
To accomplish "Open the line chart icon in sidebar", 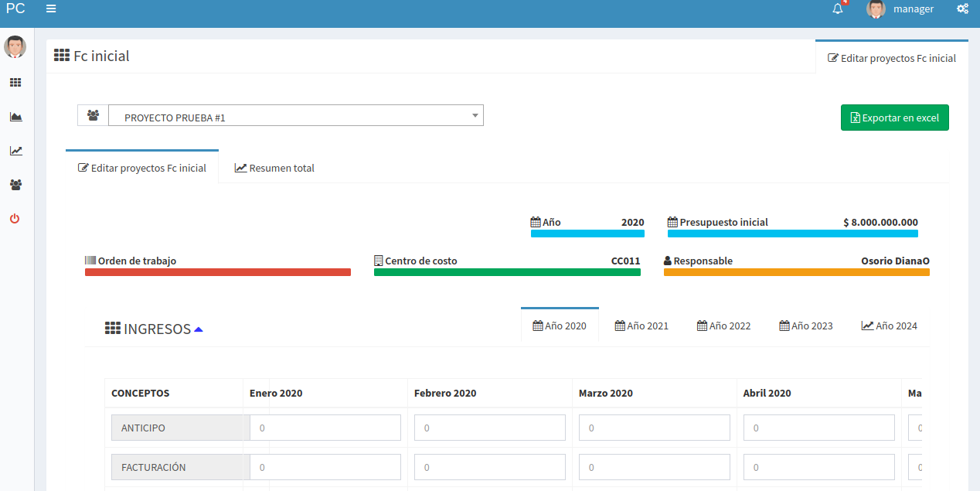I will click(x=15, y=151).
